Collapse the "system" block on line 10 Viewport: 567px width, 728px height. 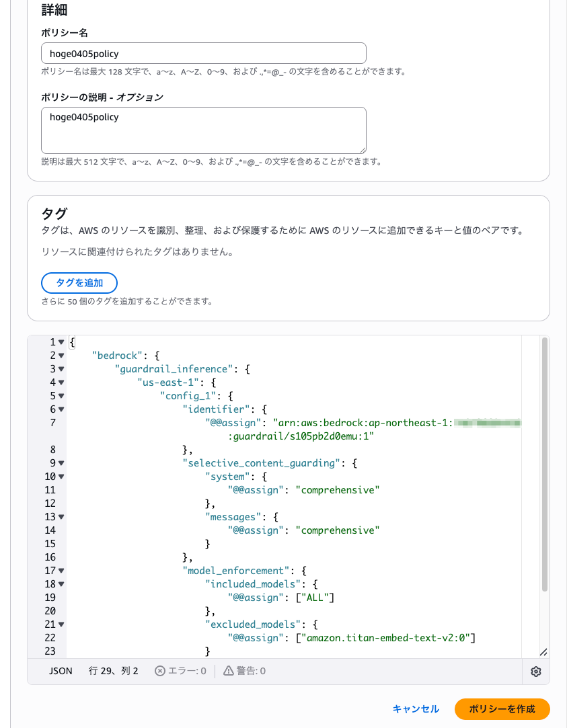pyautogui.click(x=62, y=476)
